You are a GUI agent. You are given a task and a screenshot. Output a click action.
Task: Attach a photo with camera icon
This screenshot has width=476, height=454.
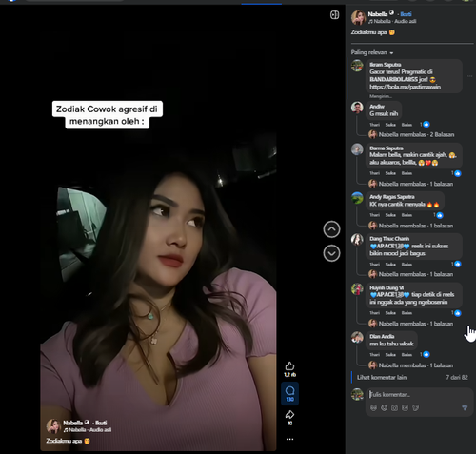pyautogui.click(x=394, y=408)
